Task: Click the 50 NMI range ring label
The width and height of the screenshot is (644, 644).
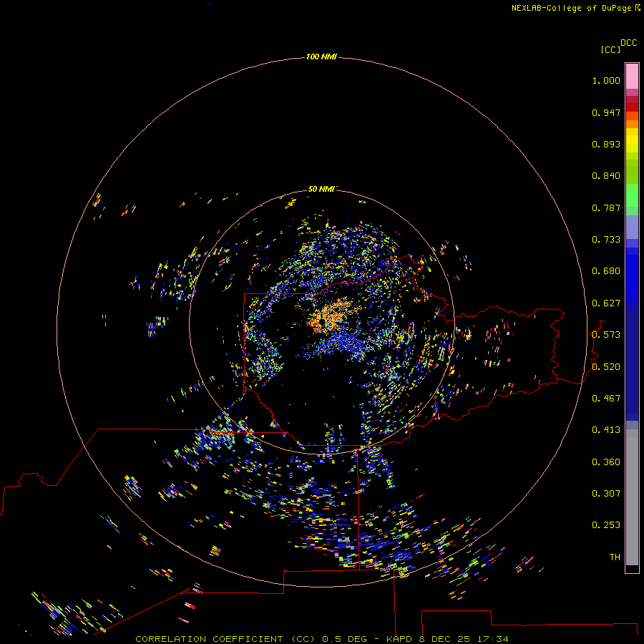Action: [321, 189]
